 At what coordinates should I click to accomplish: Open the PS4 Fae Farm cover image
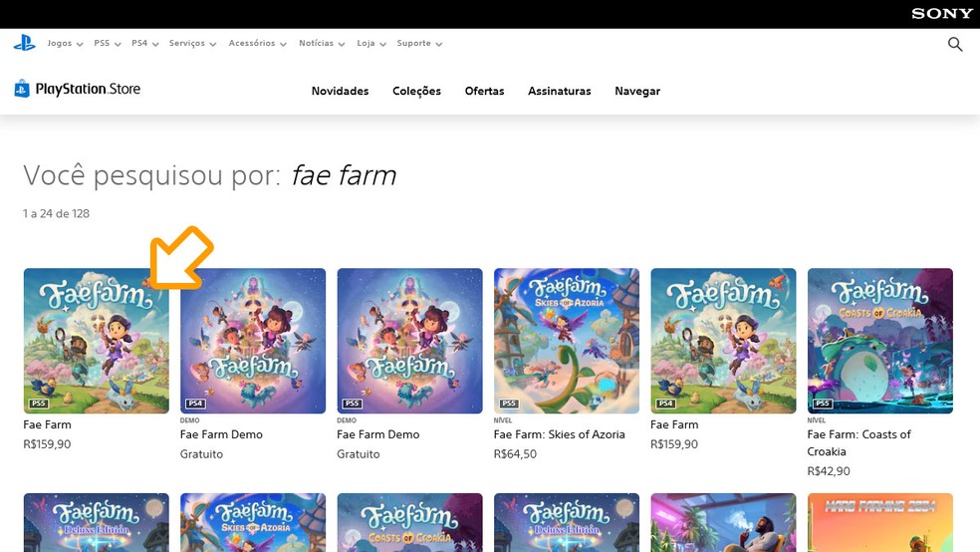pyautogui.click(x=724, y=341)
